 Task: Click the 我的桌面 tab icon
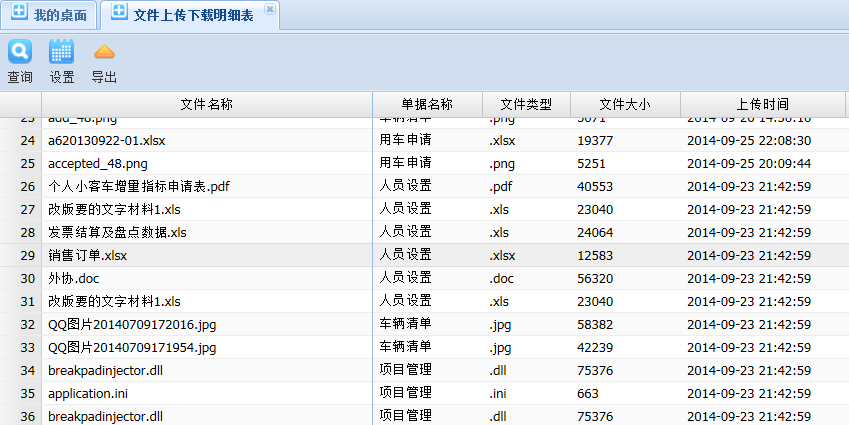(19, 14)
